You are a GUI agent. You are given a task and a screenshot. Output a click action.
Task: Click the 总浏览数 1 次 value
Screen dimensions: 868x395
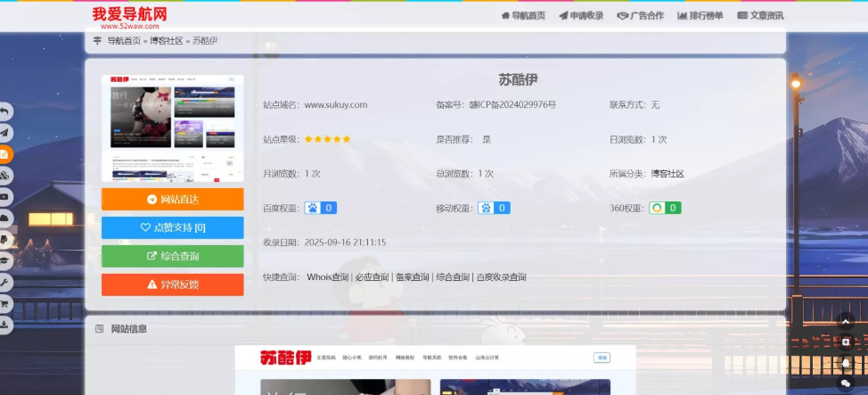click(x=486, y=173)
